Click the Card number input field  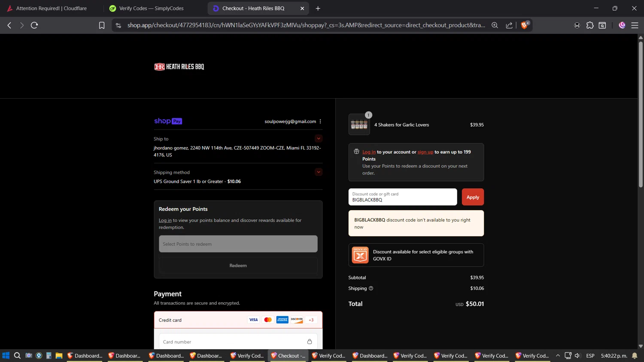coord(238,342)
